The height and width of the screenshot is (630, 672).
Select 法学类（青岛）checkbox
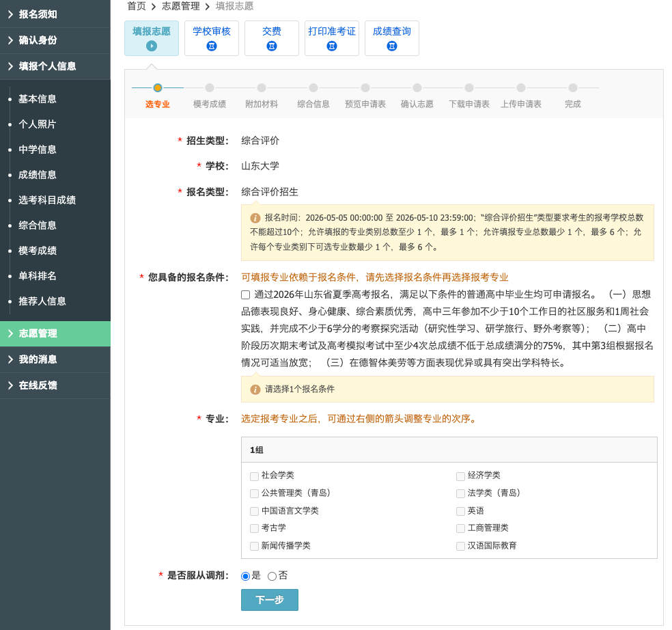click(x=461, y=493)
